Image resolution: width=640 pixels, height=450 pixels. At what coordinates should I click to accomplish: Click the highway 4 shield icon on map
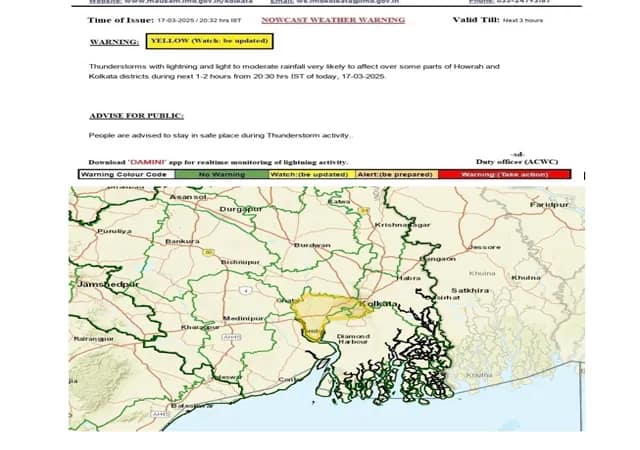coord(245,291)
